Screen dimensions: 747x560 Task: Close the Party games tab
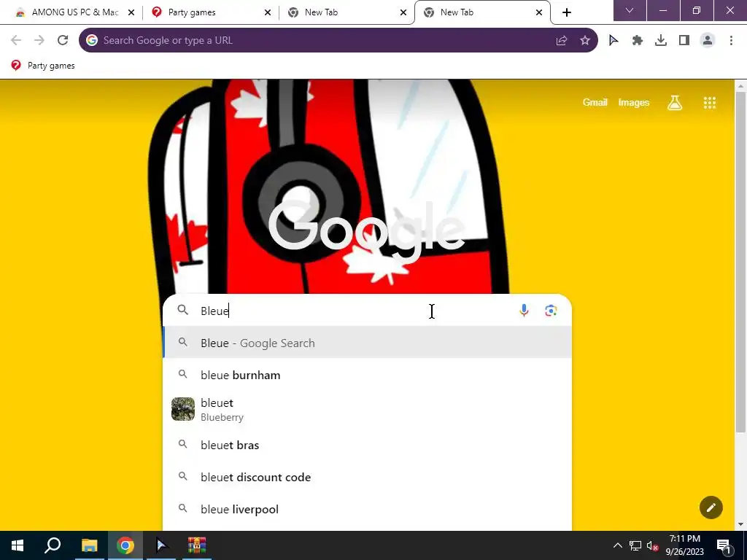[268, 13]
